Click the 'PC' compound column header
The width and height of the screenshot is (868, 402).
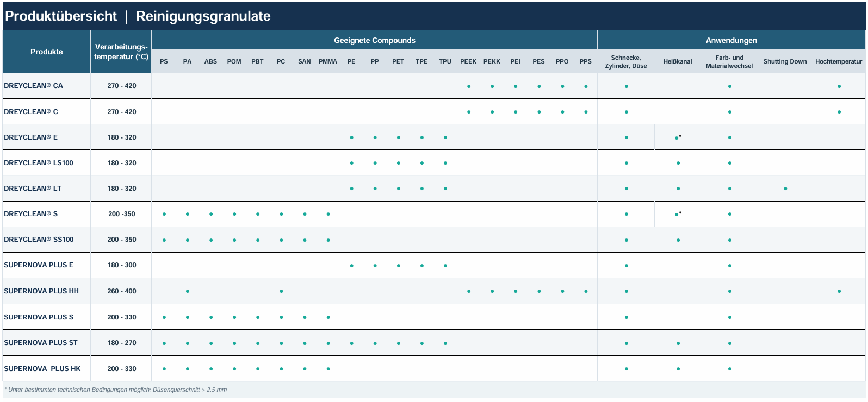click(281, 61)
